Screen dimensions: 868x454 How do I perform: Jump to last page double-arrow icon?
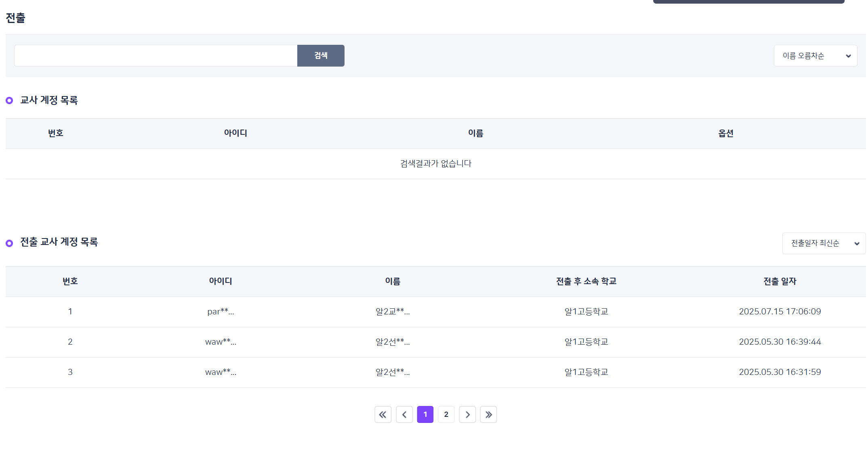click(488, 414)
